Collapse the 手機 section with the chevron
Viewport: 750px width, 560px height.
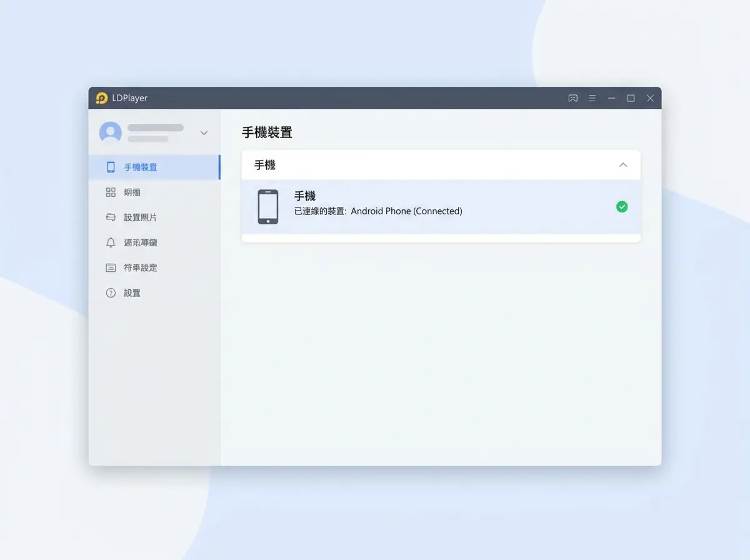point(622,165)
